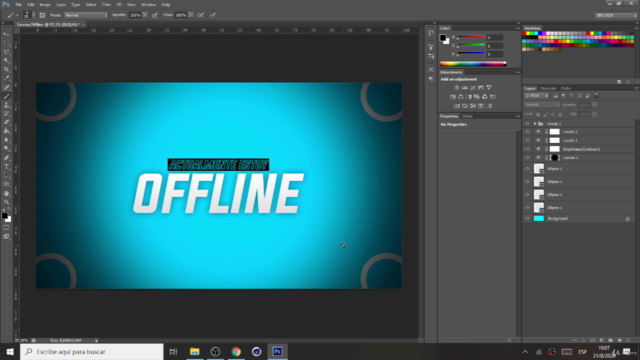This screenshot has height=360, width=640.
Task: Select the Healing Brush tool
Action: point(7,87)
